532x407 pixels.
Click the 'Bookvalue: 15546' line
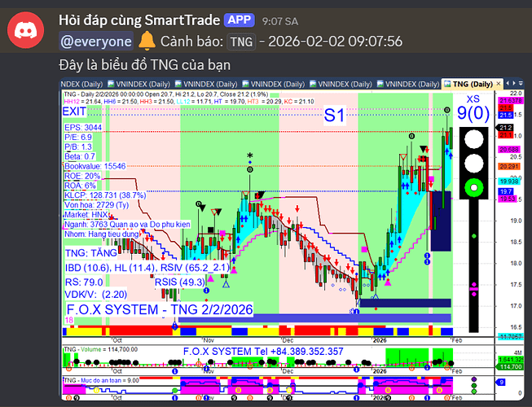pyautogui.click(x=95, y=166)
